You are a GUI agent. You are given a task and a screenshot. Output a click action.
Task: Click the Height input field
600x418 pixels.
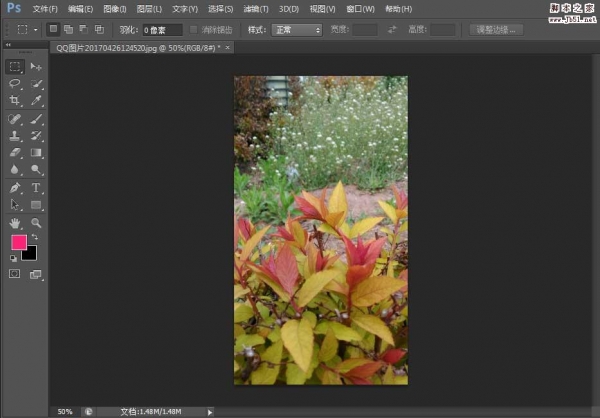click(443, 29)
